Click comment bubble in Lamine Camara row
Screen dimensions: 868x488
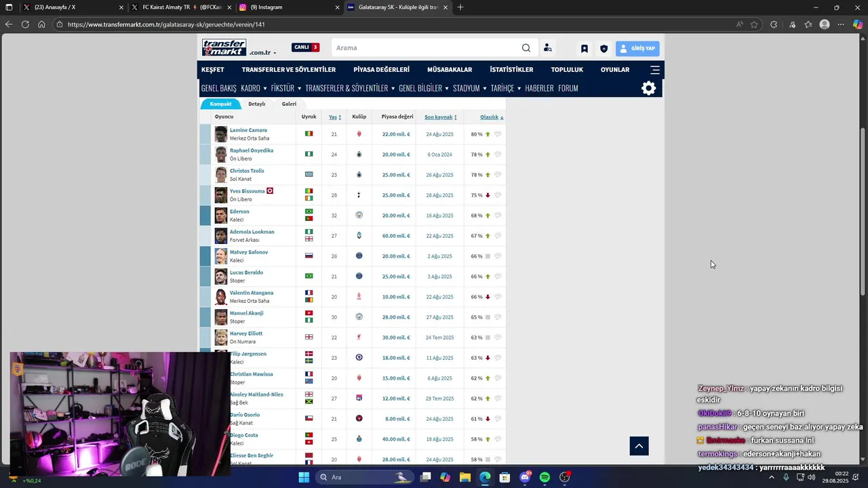pyautogui.click(x=498, y=134)
